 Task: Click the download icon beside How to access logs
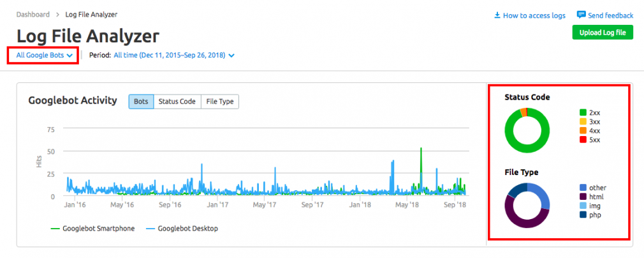497,15
